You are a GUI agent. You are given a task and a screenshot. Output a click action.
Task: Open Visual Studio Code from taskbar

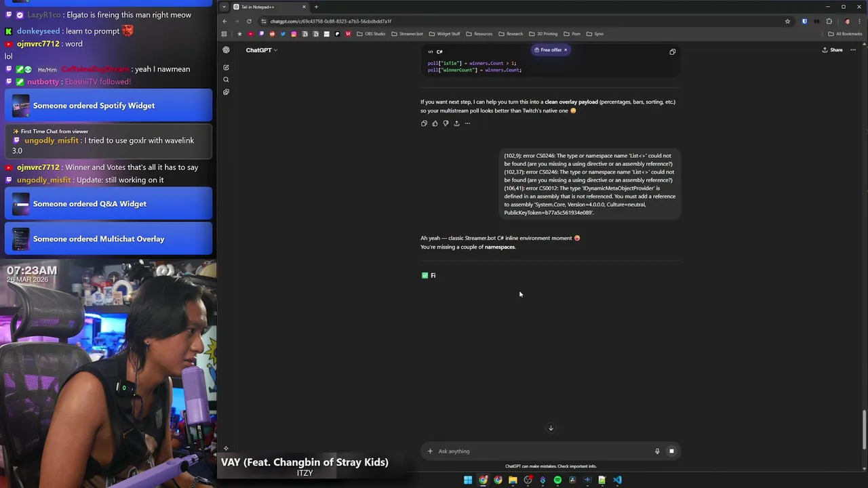(617, 480)
